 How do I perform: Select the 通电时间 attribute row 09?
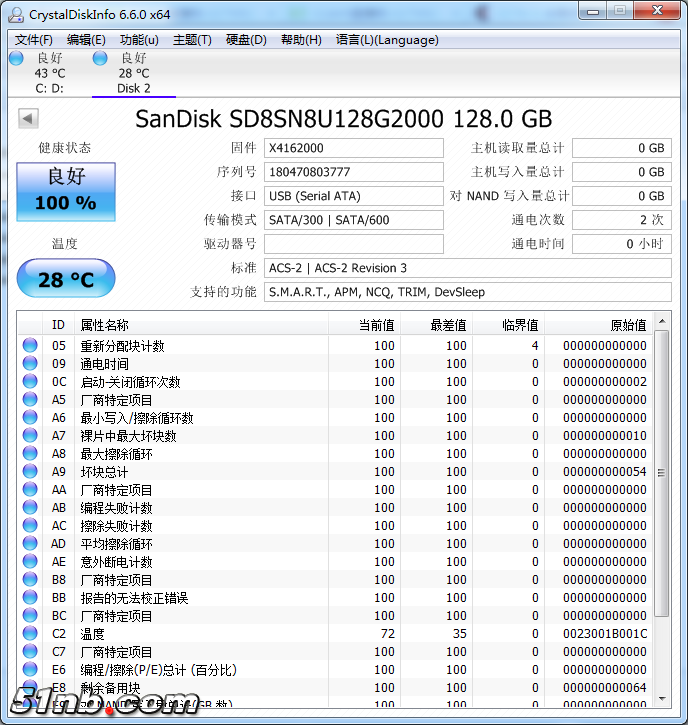(200, 364)
